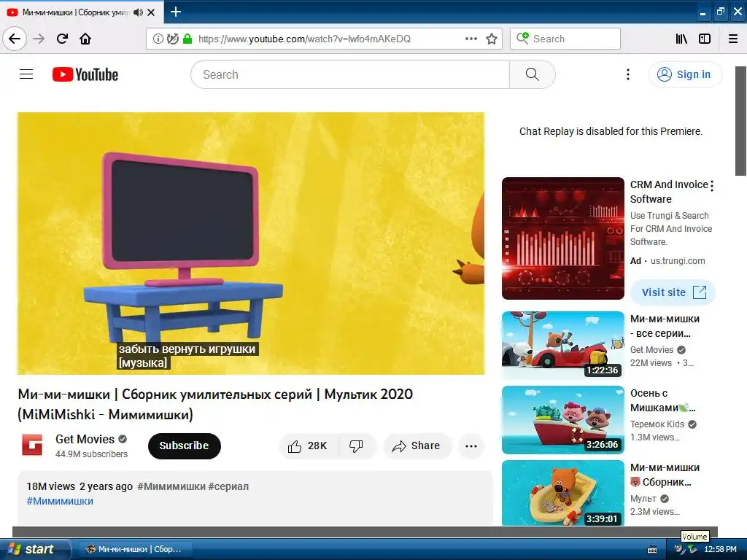Click the Теремок Kids channel name
The image size is (747, 560).
657,424
